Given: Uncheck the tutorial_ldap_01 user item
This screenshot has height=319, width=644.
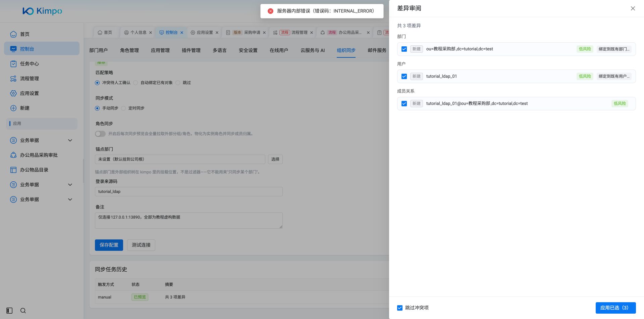Looking at the screenshot, I should pos(404,77).
